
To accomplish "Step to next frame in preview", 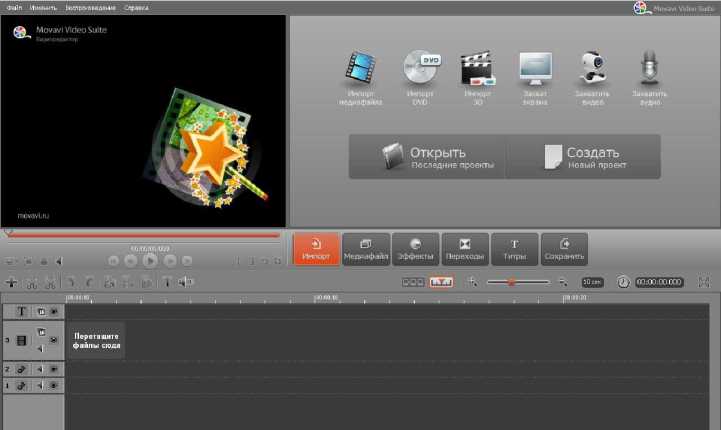I will coord(170,261).
